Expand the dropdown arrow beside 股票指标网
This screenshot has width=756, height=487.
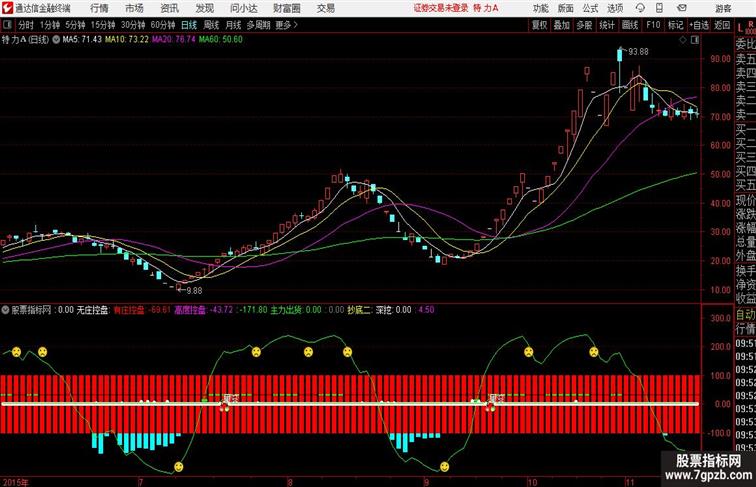(5, 310)
